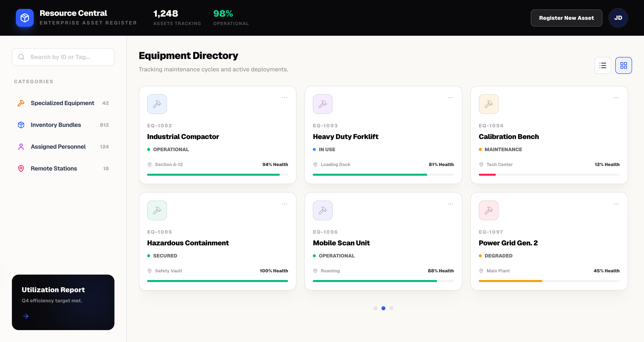Open the JD user avatar
644x342 pixels.
(618, 18)
